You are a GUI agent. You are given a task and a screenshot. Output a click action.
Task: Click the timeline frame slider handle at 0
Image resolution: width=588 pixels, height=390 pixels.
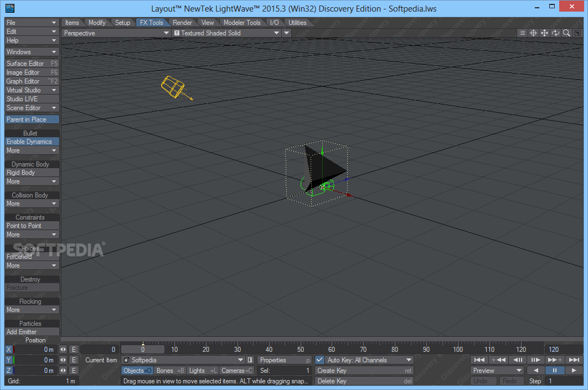click(x=142, y=349)
